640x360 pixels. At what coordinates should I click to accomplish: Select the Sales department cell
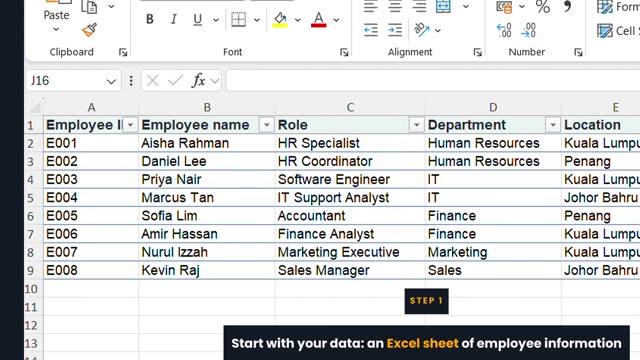tap(493, 270)
